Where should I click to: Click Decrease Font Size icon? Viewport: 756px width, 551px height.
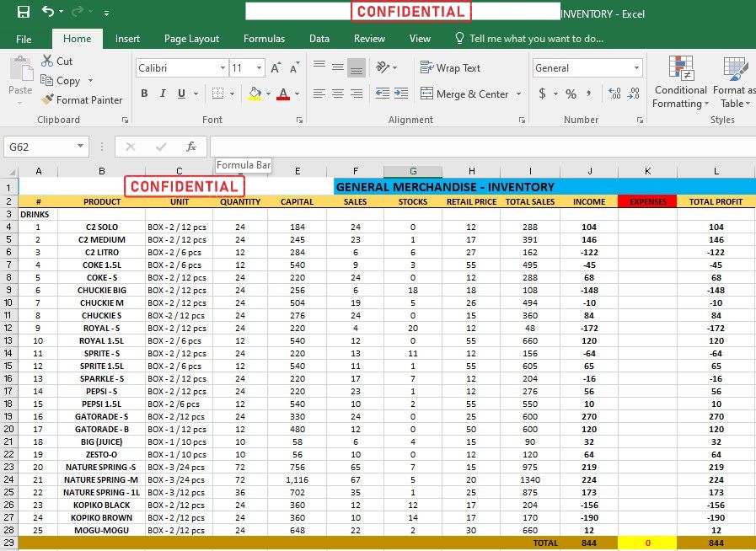click(295, 68)
